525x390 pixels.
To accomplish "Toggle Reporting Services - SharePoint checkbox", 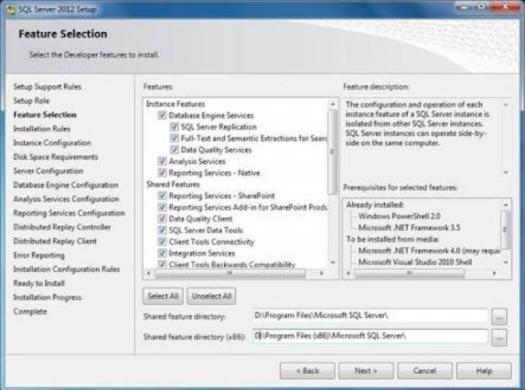I will 162,196.
